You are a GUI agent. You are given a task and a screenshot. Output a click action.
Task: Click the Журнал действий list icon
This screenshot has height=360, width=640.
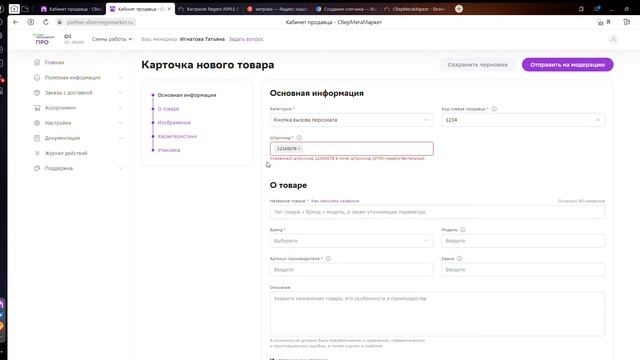tap(37, 153)
